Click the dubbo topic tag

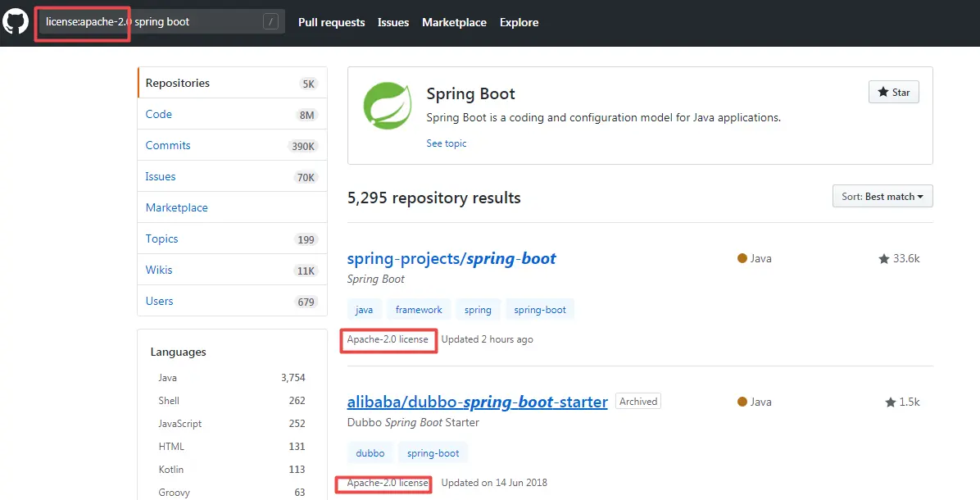pyautogui.click(x=370, y=453)
